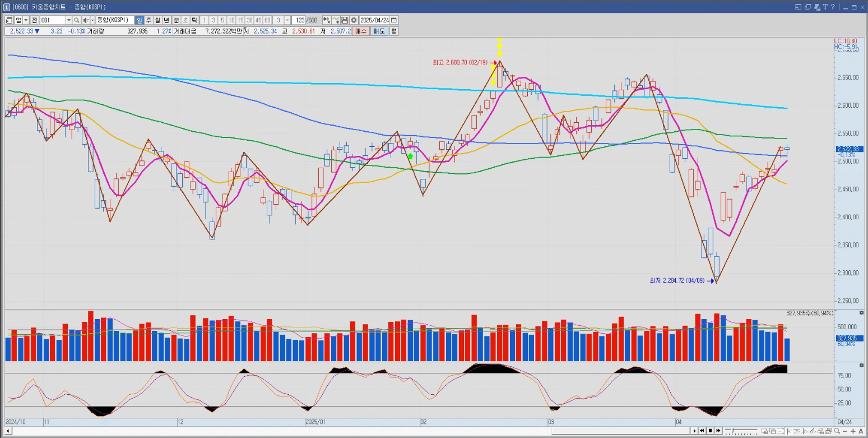Select the 년 (yearly) period toggle
The height and width of the screenshot is (438, 868).
point(166,20)
